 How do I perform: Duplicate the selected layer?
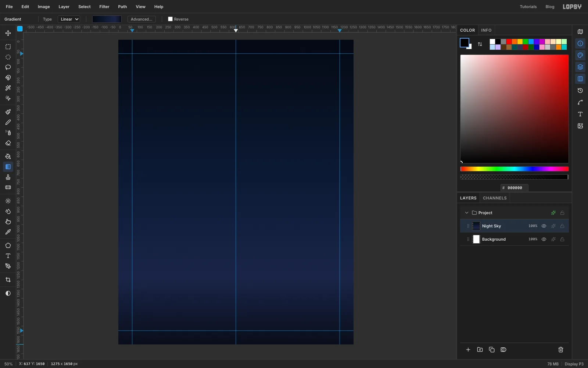coord(492,350)
